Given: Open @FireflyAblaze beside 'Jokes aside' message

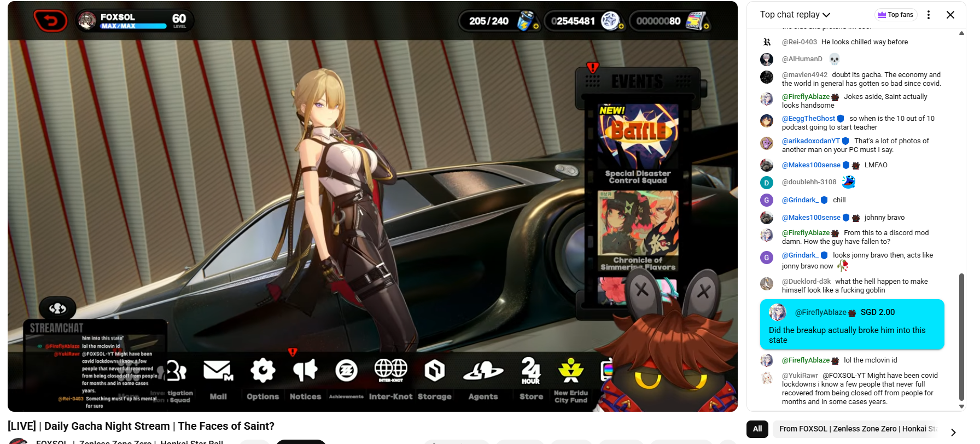Looking at the screenshot, I should point(806,97).
